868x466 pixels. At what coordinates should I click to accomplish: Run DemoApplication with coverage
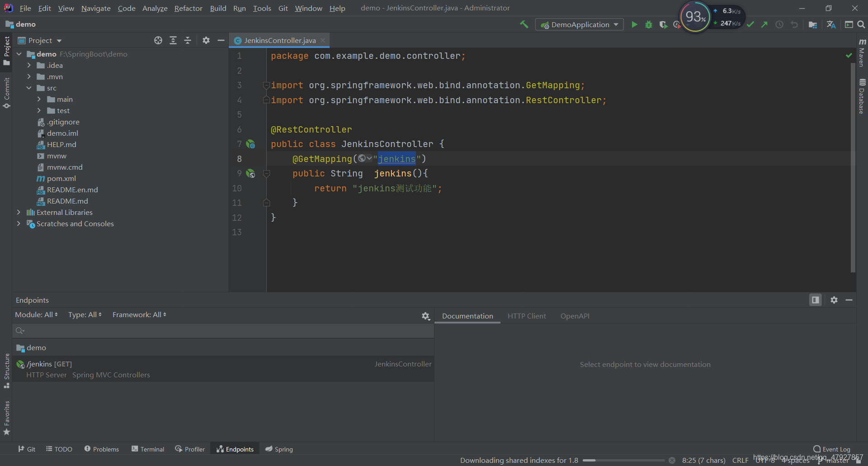coord(663,24)
